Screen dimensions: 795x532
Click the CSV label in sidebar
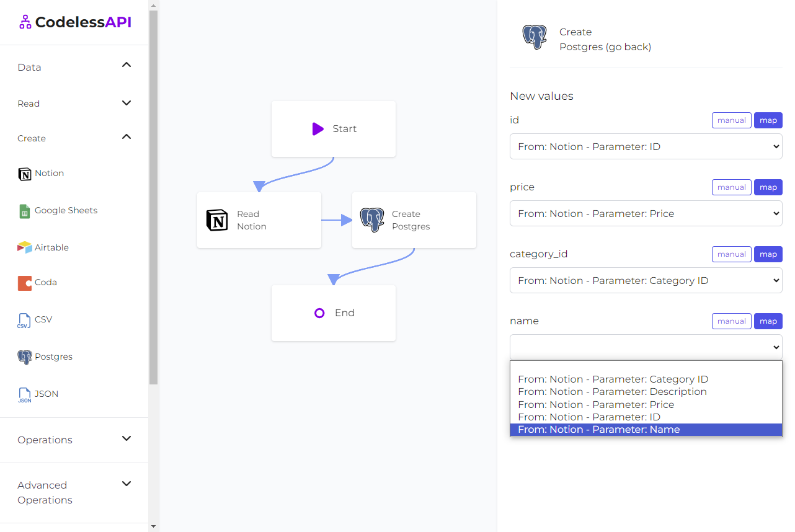[43, 319]
